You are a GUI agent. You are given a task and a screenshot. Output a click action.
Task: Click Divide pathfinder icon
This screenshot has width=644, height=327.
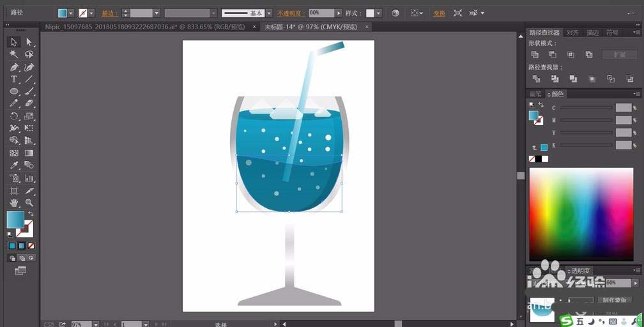click(536, 79)
